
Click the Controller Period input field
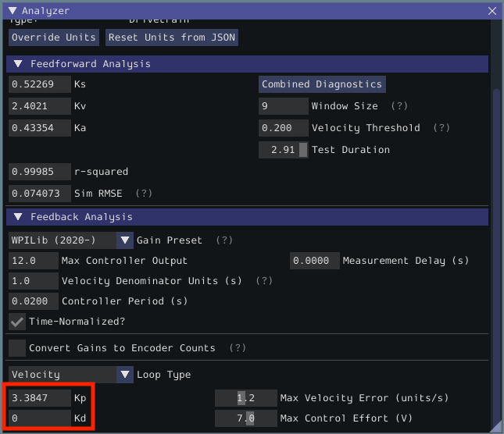34,301
